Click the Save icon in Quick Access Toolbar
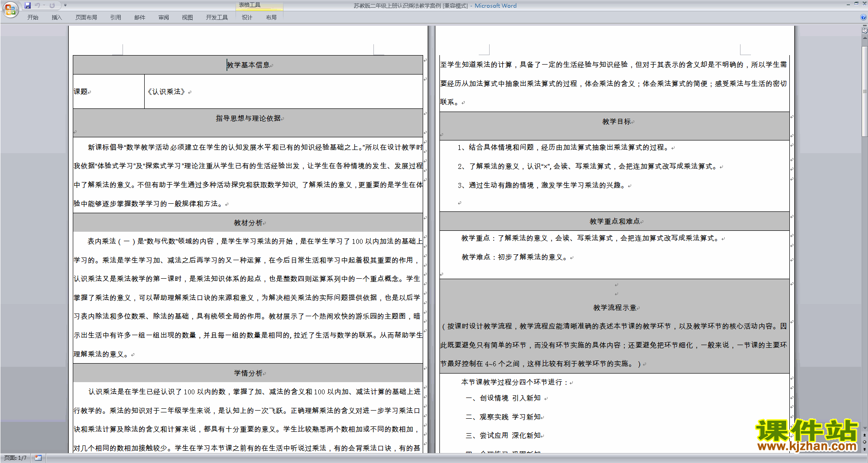868x463 pixels. tap(28, 5)
